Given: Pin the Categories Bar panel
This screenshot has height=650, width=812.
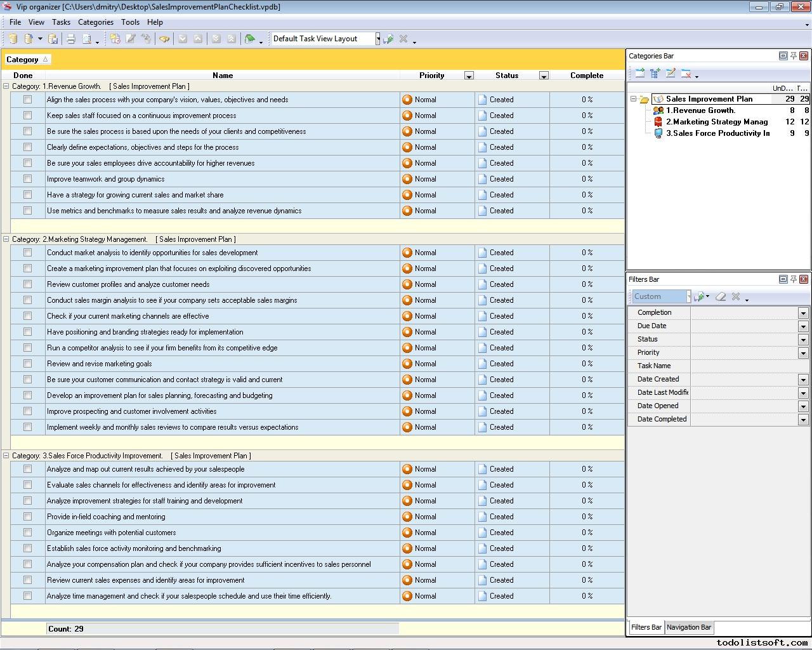Looking at the screenshot, I should coord(793,56).
